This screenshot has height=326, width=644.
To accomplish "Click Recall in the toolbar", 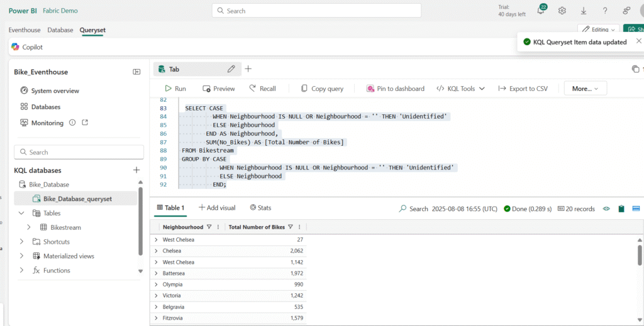I will coord(262,89).
